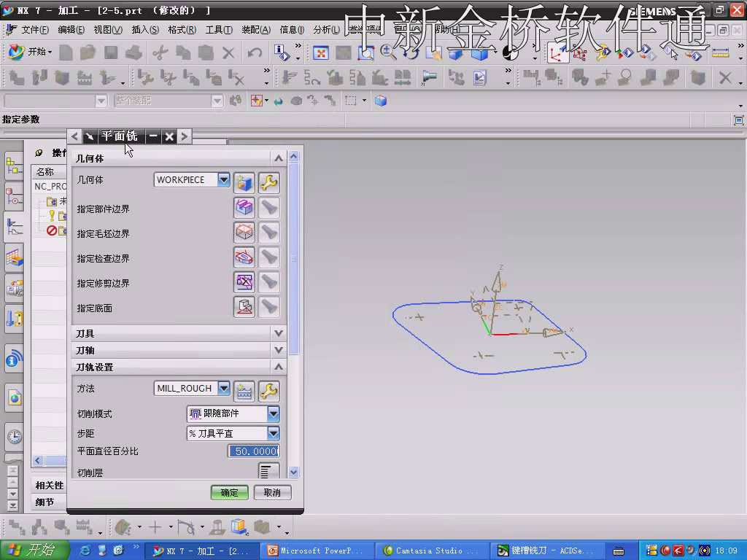Viewport: 747px width, 560px height.
Task: Open the 编辑(E) menu
Action: click(x=71, y=29)
